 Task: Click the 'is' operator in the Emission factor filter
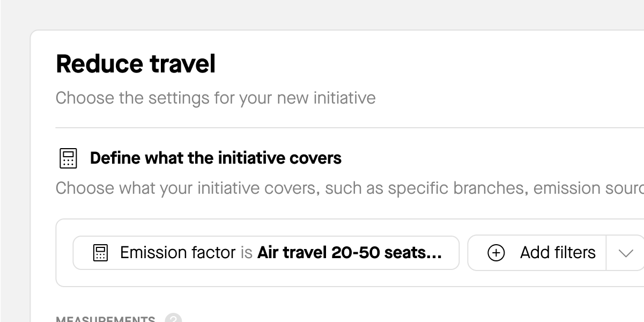tap(246, 253)
